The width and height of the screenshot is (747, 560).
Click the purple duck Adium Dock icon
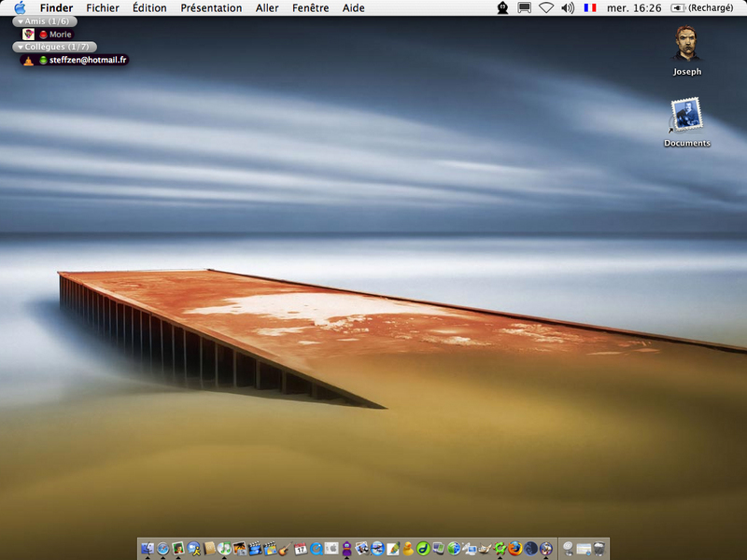tap(346, 549)
